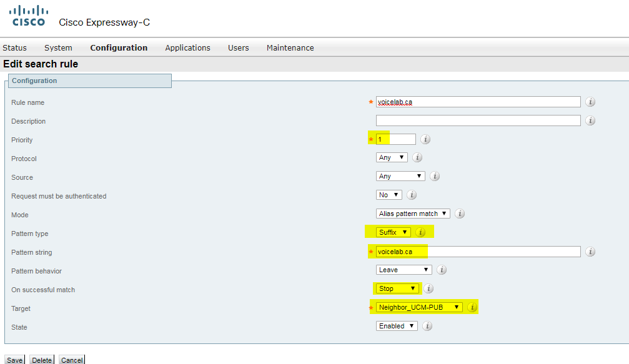Screen dimensions: 629x364
Task: Focus the Rule name input field
Action: tap(478, 102)
